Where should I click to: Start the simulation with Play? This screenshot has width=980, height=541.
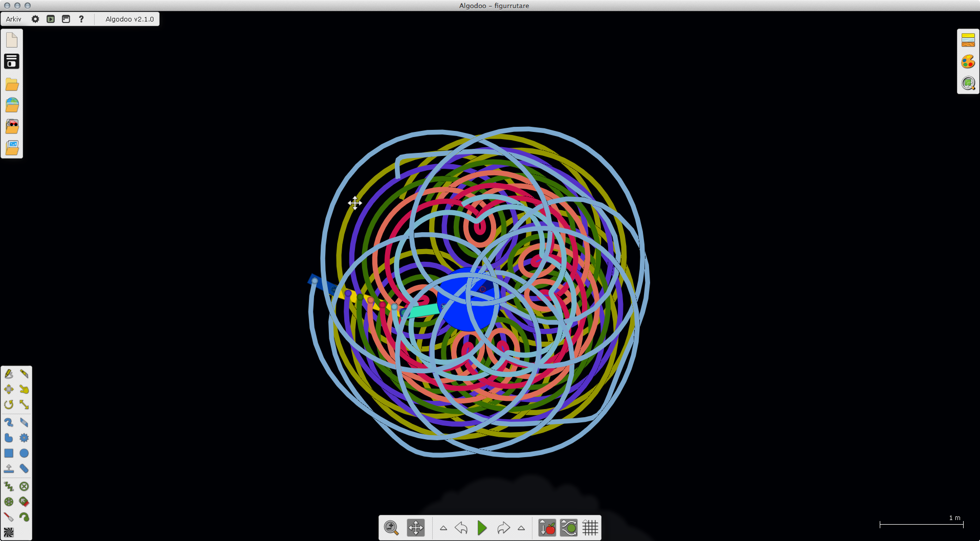point(482,528)
